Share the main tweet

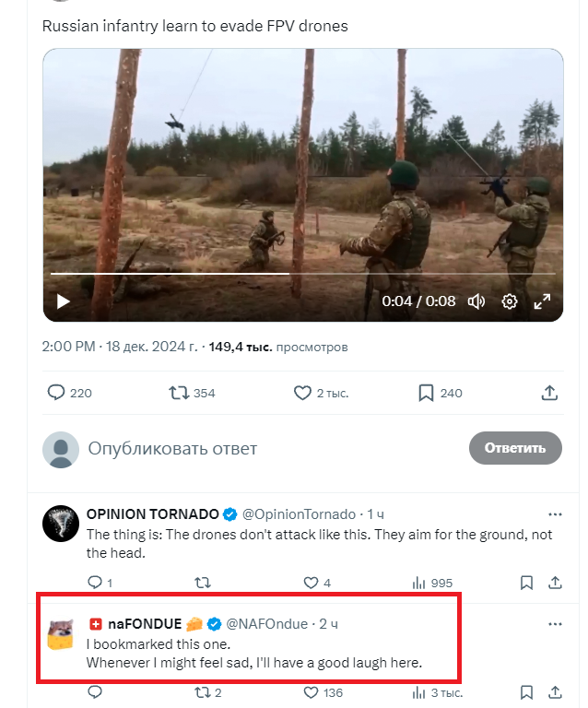pyautogui.click(x=549, y=393)
